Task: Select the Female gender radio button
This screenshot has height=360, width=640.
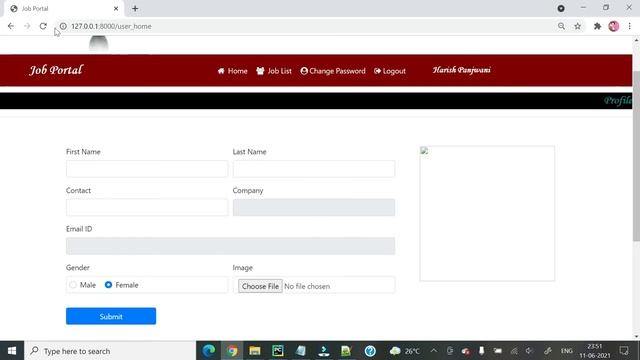Action: click(108, 285)
